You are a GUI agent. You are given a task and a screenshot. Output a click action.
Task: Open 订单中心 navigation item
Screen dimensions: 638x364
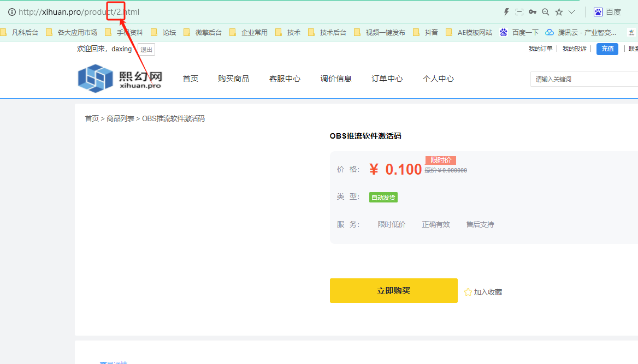coord(387,79)
